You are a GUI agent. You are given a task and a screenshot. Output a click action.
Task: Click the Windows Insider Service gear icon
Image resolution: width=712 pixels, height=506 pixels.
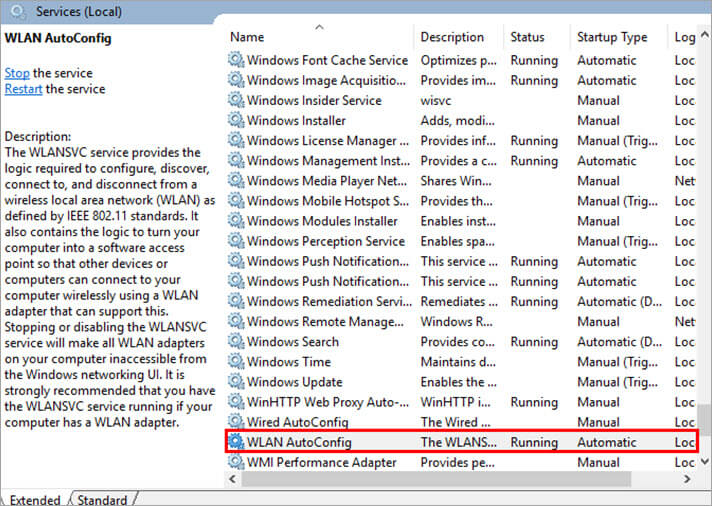coord(236,100)
